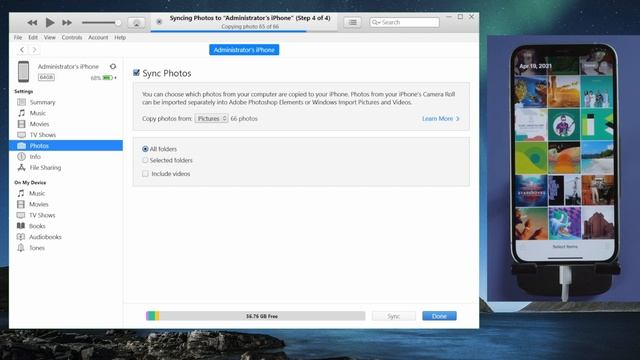640x360 pixels.
Task: Click the Administrator's iPhone device button
Action: [244, 50]
